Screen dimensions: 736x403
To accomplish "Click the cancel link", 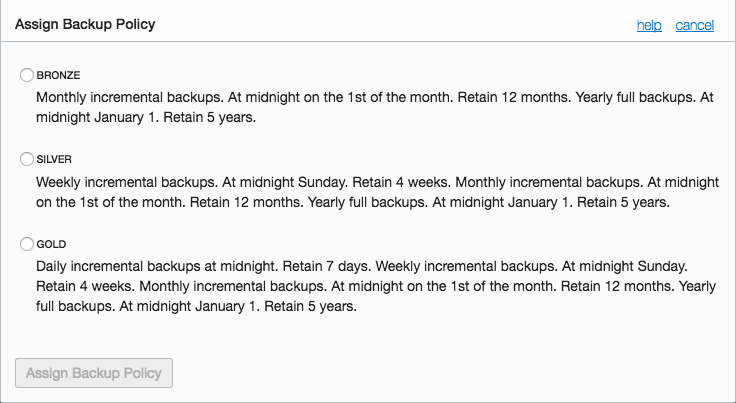I will click(694, 25).
